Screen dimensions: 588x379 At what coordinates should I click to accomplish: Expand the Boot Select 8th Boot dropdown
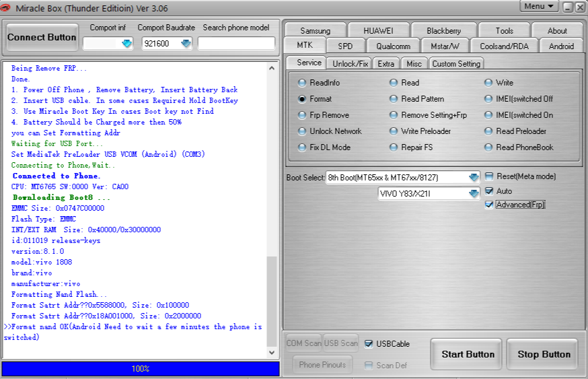(474, 178)
